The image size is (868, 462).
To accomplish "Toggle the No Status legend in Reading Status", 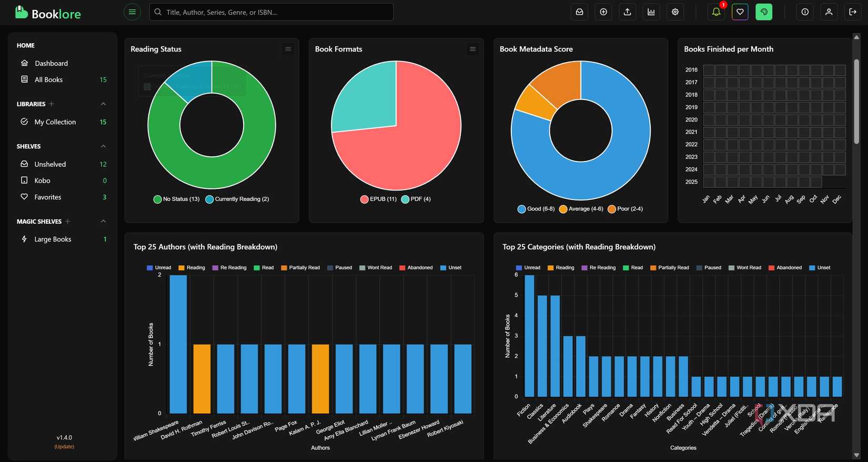I will (176, 199).
